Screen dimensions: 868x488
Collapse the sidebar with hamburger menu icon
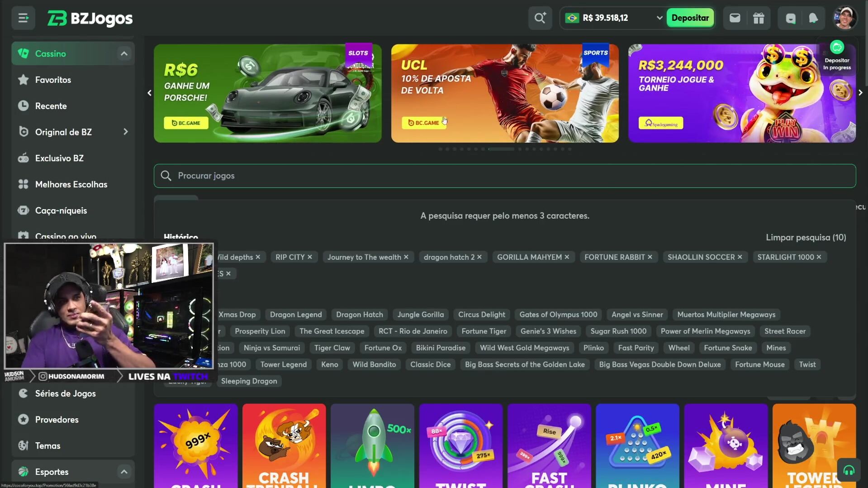pyautogui.click(x=23, y=18)
